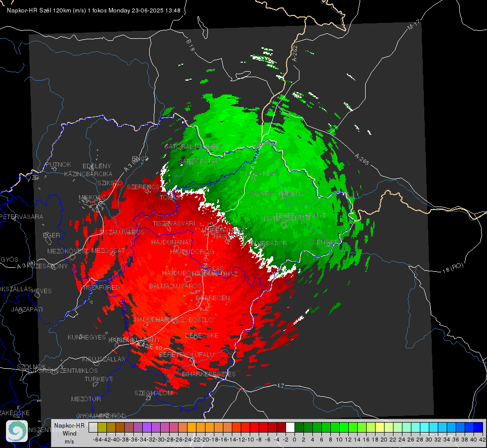Click the 18 (RO) road label

pos(453,268)
